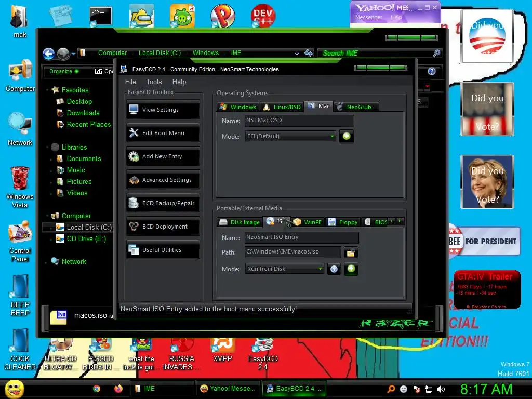The width and height of the screenshot is (532, 399).
Task: Open BCD Deployment section
Action: pyautogui.click(x=163, y=227)
